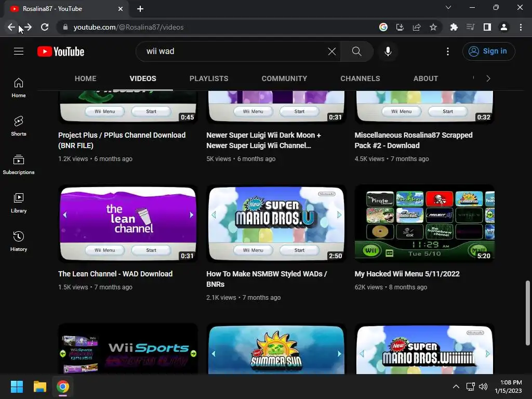Screen dimensions: 532x399
Task: Click the Wii Sports video thumbnail
Action: (x=128, y=349)
